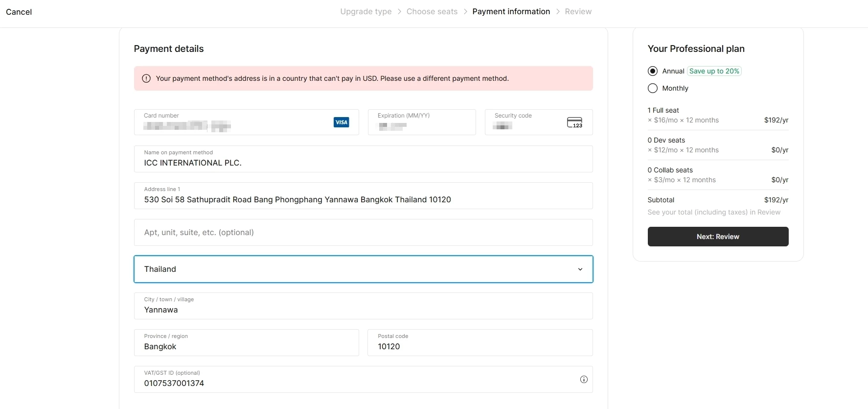868x409 pixels.
Task: Click the Postal code field
Action: 480,342
